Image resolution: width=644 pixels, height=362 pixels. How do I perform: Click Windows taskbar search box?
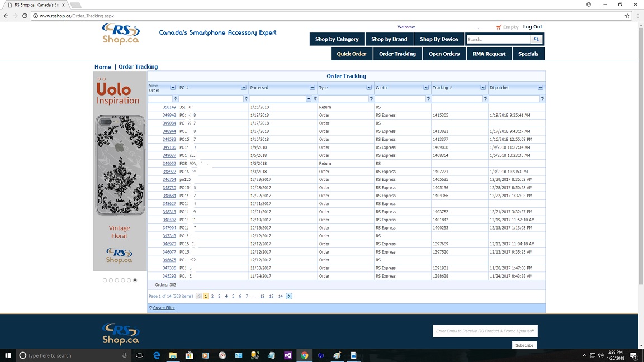73,355
